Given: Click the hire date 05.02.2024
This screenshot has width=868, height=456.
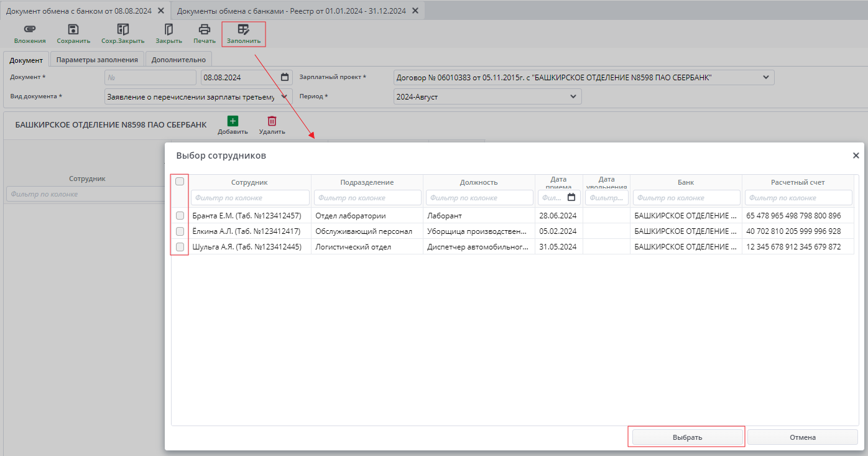Looking at the screenshot, I should point(559,231).
